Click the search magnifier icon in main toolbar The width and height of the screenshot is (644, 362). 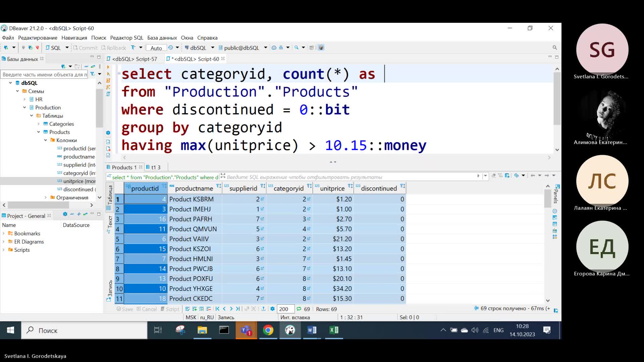pos(297,48)
